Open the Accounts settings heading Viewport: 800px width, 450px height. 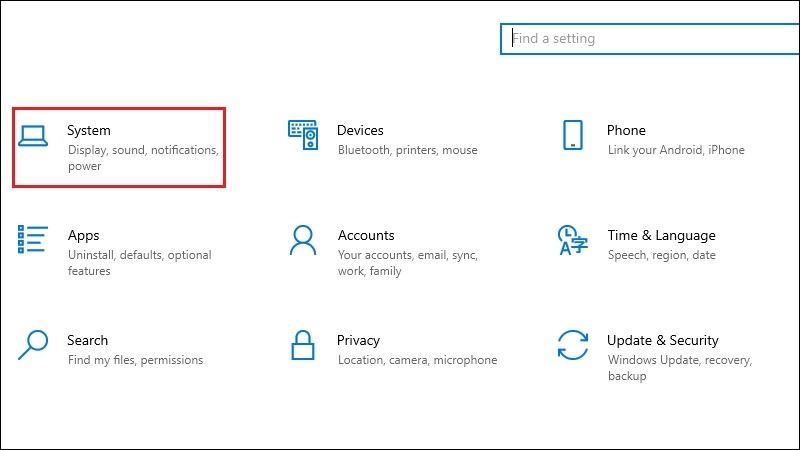tap(366, 236)
